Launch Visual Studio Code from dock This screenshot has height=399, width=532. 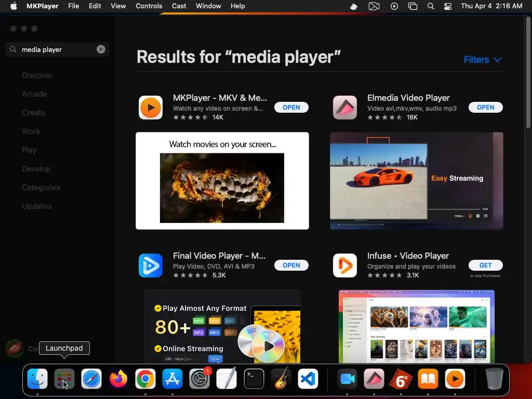[308, 379]
